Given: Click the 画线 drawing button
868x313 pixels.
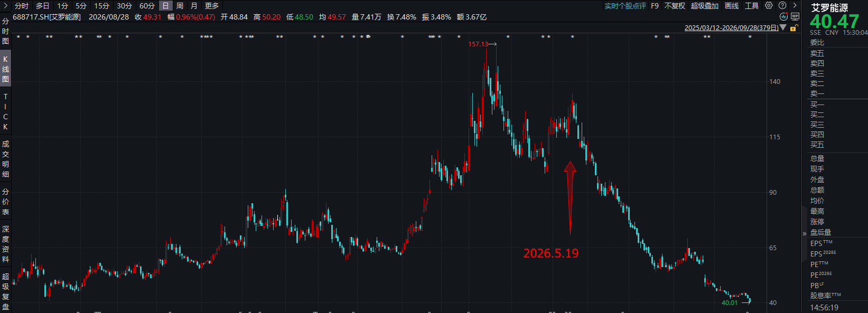Looking at the screenshot, I should (x=732, y=6).
